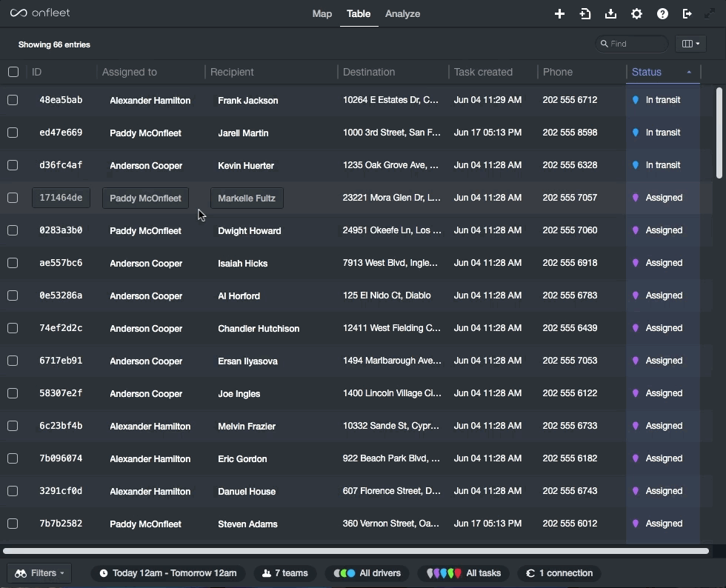Toggle the select-all header checkbox
The height and width of the screenshot is (588, 726).
coord(13,72)
